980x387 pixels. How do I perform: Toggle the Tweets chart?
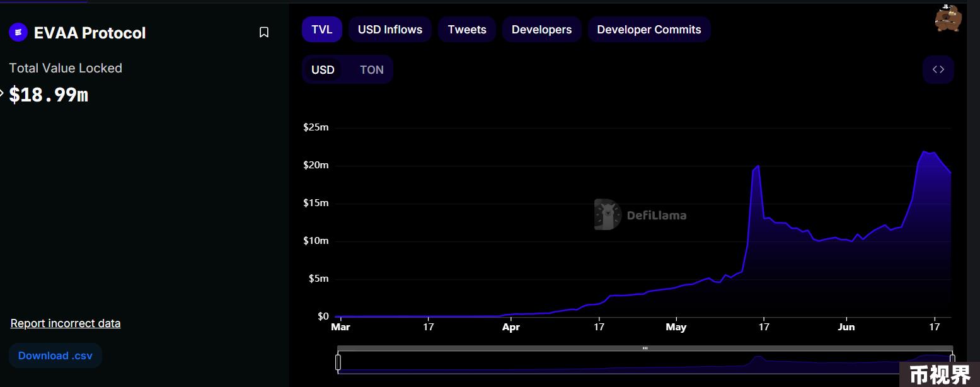tap(467, 30)
